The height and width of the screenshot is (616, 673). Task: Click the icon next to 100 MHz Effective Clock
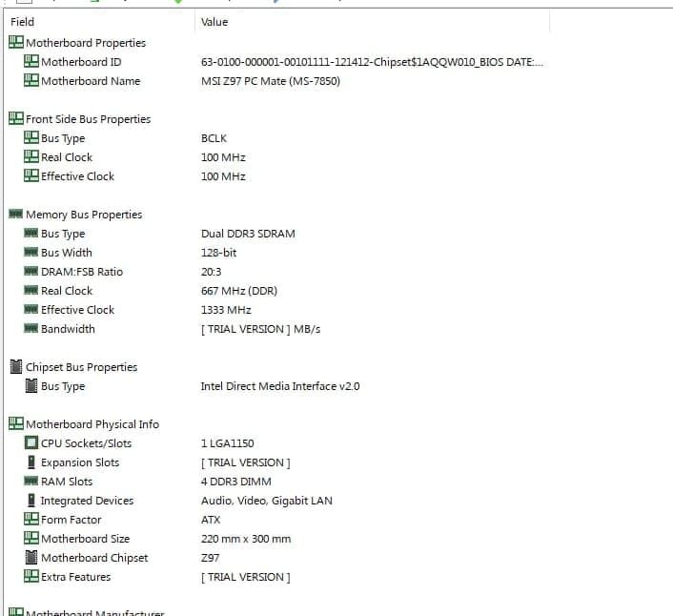click(x=31, y=175)
